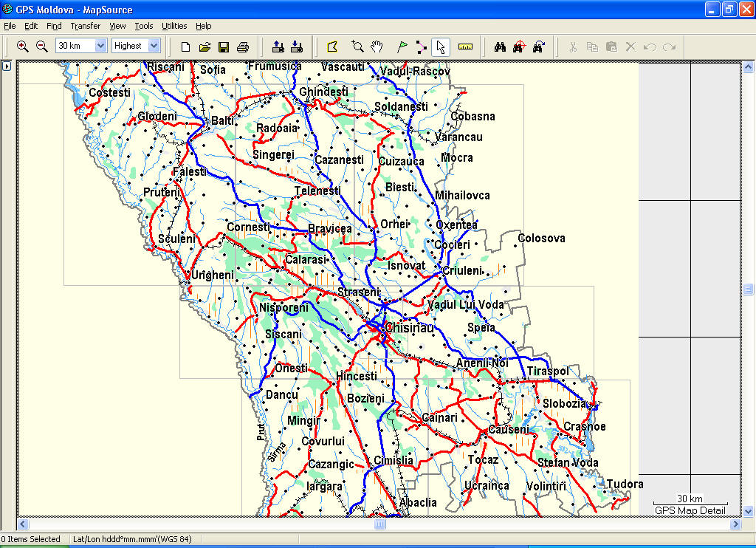This screenshot has height=548, width=756.
Task: Click Send To Device icon
Action: (278, 47)
